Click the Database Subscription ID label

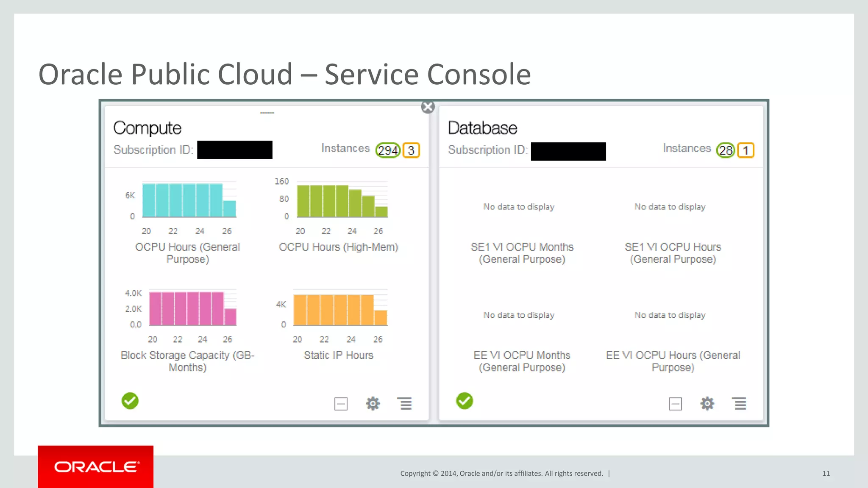(x=488, y=150)
